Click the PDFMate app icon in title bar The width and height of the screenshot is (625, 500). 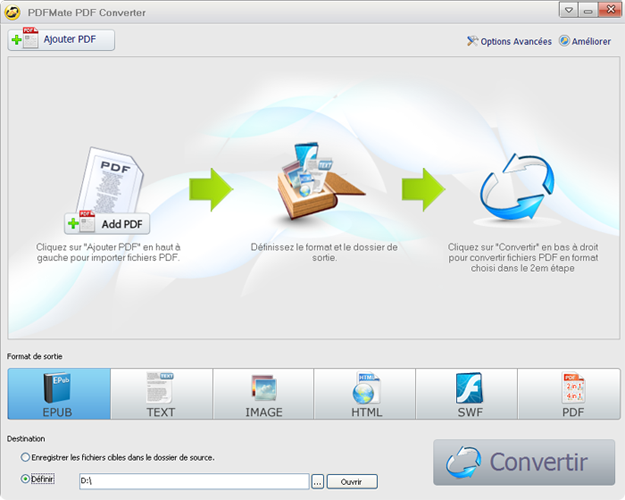tap(14, 10)
